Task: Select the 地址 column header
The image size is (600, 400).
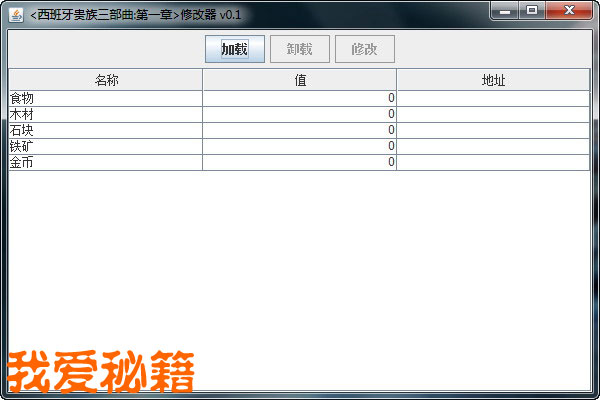Action: click(x=493, y=80)
